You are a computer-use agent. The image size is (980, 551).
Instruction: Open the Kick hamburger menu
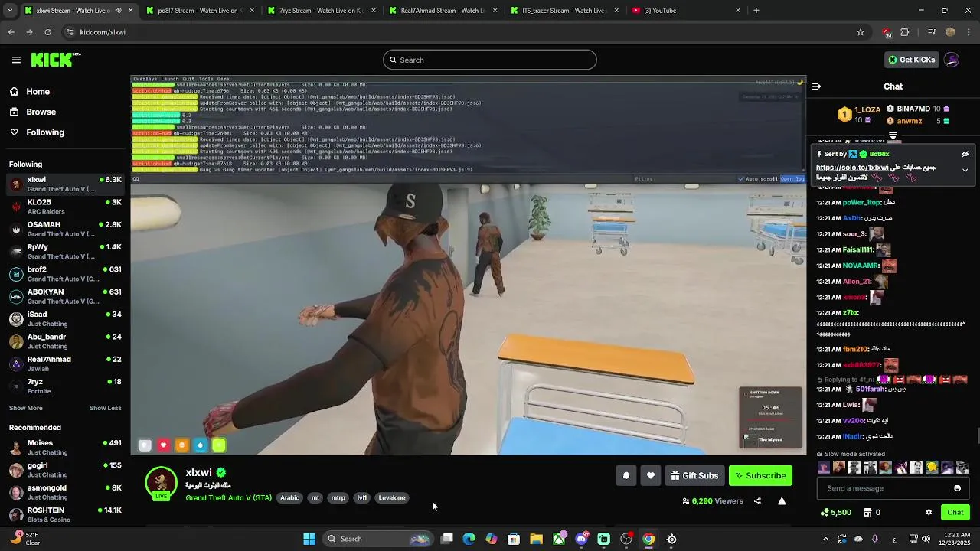[x=16, y=60]
